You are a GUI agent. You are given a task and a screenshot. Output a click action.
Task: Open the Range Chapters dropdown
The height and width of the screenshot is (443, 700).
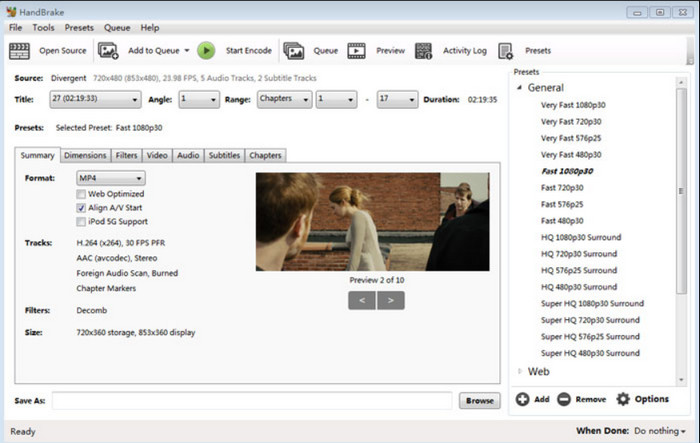[284, 99]
